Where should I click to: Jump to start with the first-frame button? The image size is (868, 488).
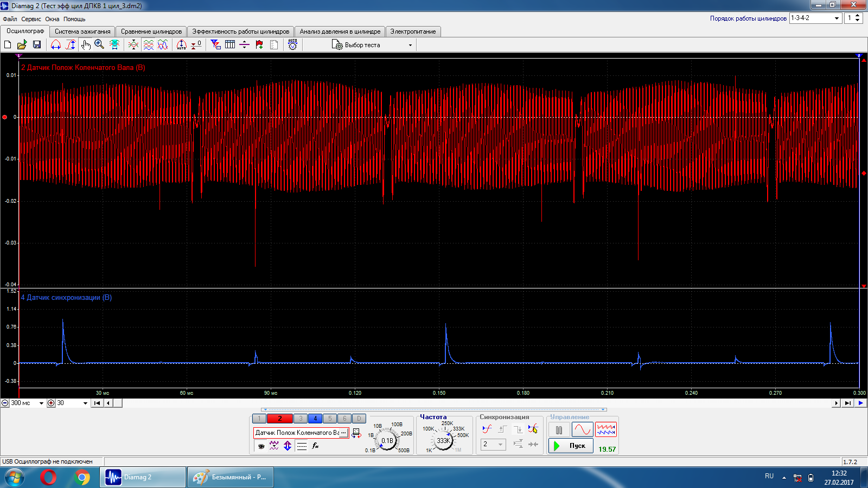(x=97, y=403)
